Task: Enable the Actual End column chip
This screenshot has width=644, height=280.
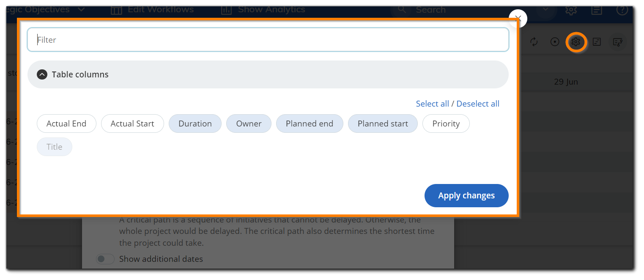Action: [x=66, y=124]
